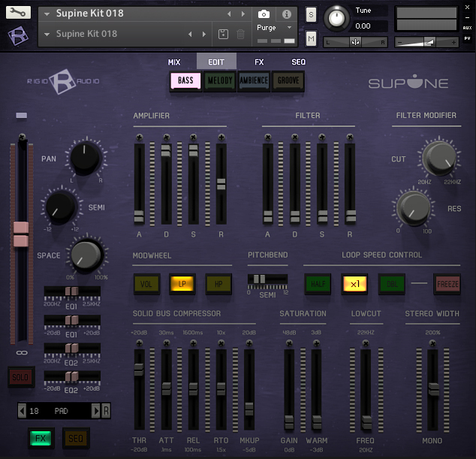Click the 18 PAD preset name field
This screenshot has height=459, width=476.
56,410
